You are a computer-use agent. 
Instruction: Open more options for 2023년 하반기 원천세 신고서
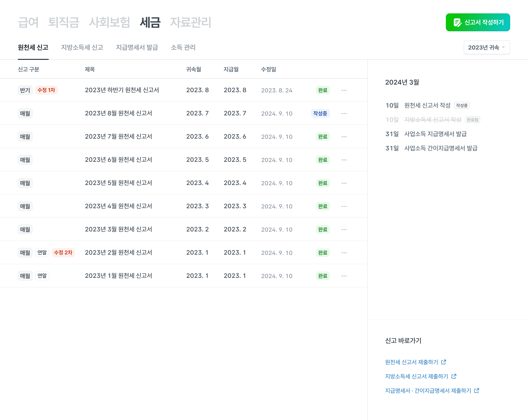344,90
